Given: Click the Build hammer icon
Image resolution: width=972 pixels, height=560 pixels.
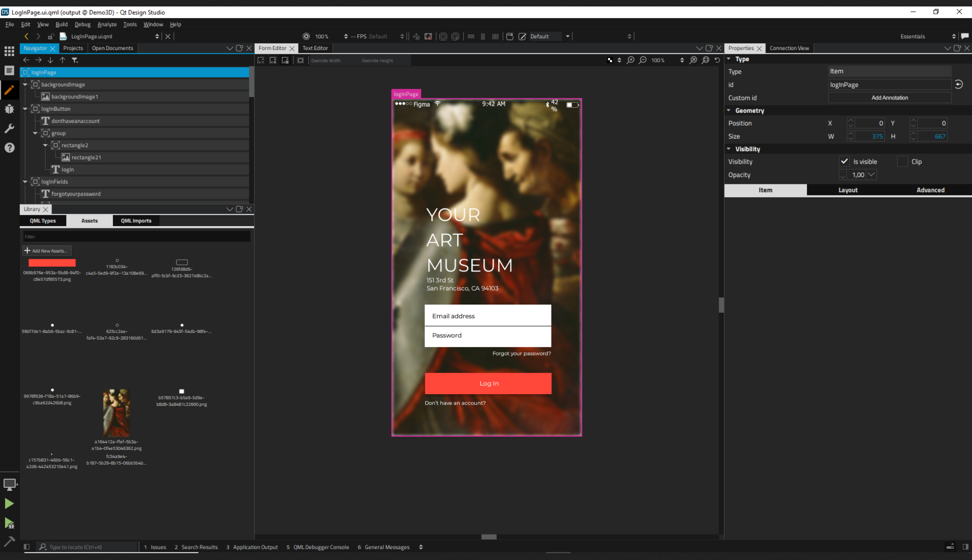Looking at the screenshot, I should coord(9,541).
